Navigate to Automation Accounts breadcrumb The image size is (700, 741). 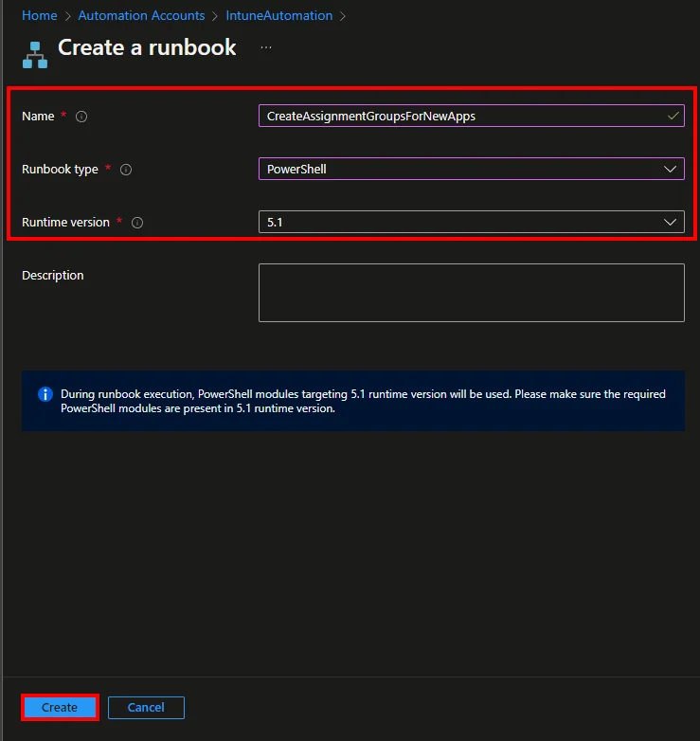pos(141,15)
